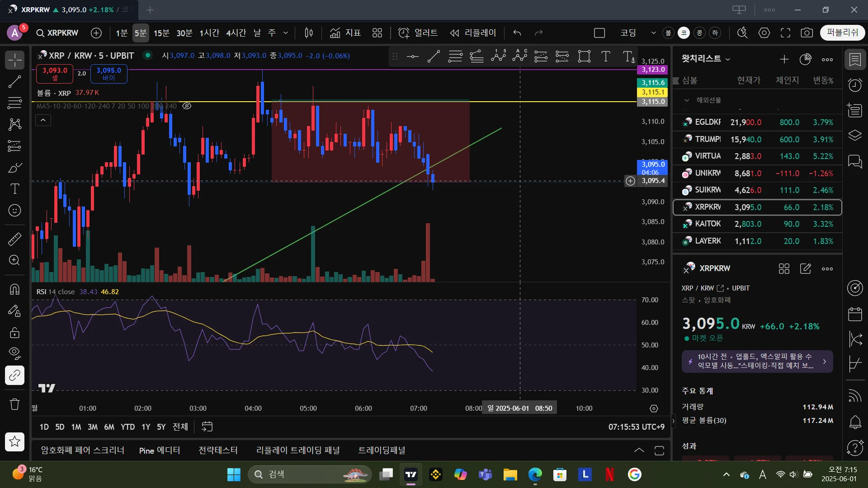Create an alert with 얼러트 button
Viewport: 868px width, 488px height.
tap(418, 33)
